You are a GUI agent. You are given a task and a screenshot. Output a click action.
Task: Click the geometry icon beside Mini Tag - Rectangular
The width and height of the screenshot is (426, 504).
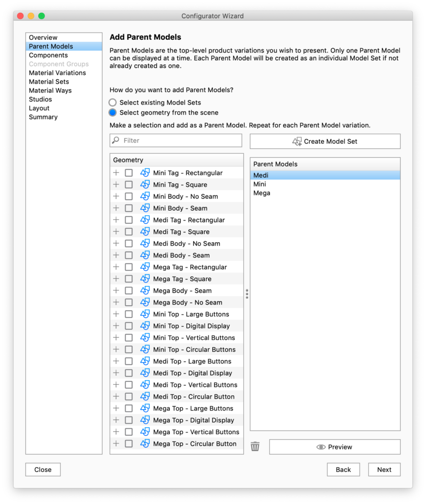point(145,173)
